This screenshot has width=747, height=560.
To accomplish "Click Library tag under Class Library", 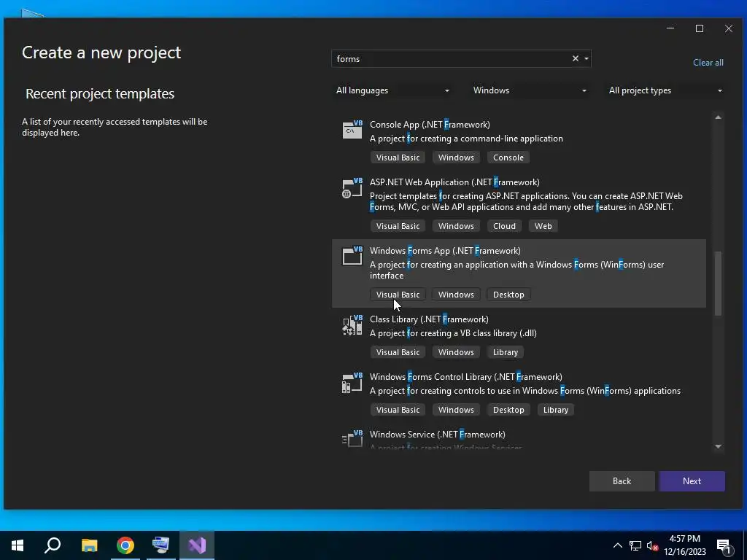I will click(505, 352).
